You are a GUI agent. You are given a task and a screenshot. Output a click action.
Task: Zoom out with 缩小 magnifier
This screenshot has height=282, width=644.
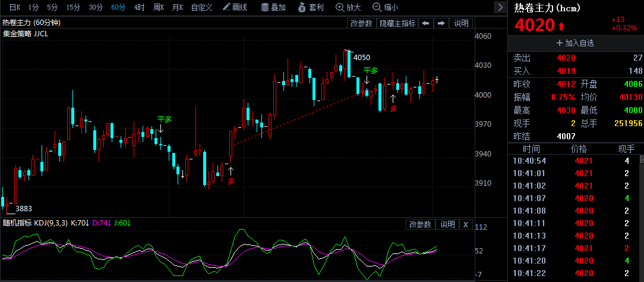pos(385,7)
